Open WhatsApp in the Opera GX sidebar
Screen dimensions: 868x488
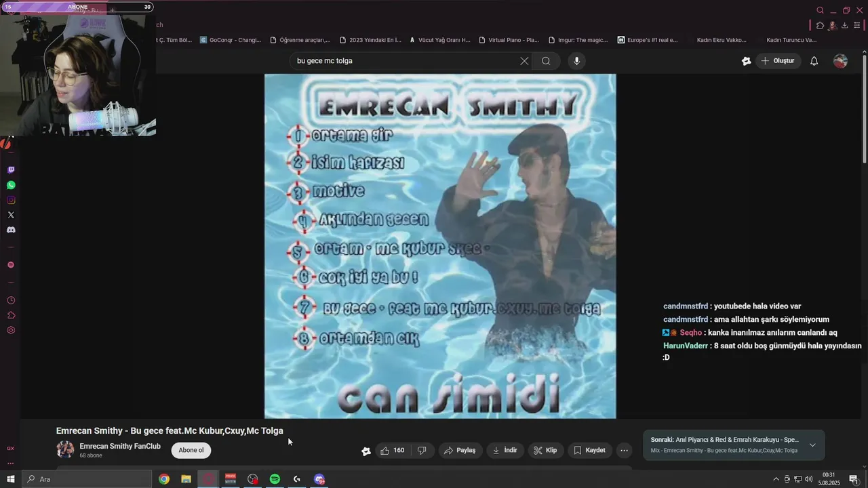pos(11,185)
